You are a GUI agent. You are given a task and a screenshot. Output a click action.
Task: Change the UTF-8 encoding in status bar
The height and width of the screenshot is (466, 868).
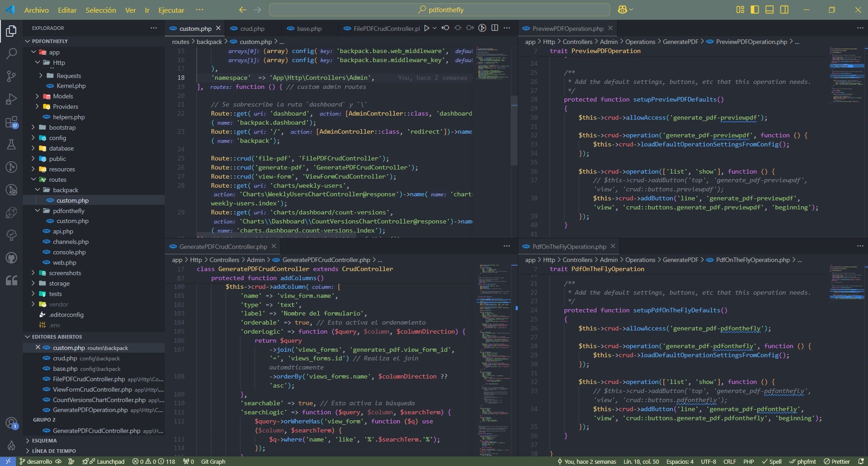click(x=708, y=461)
